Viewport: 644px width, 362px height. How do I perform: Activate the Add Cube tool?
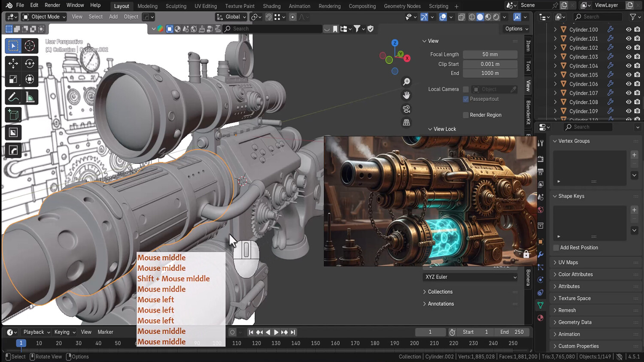tap(13, 115)
